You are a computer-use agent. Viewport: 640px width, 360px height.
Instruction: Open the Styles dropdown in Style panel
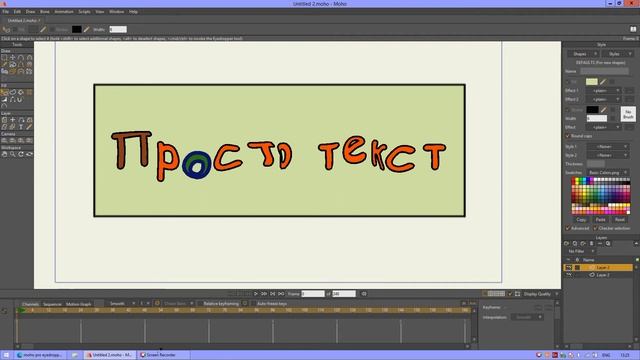coord(617,54)
